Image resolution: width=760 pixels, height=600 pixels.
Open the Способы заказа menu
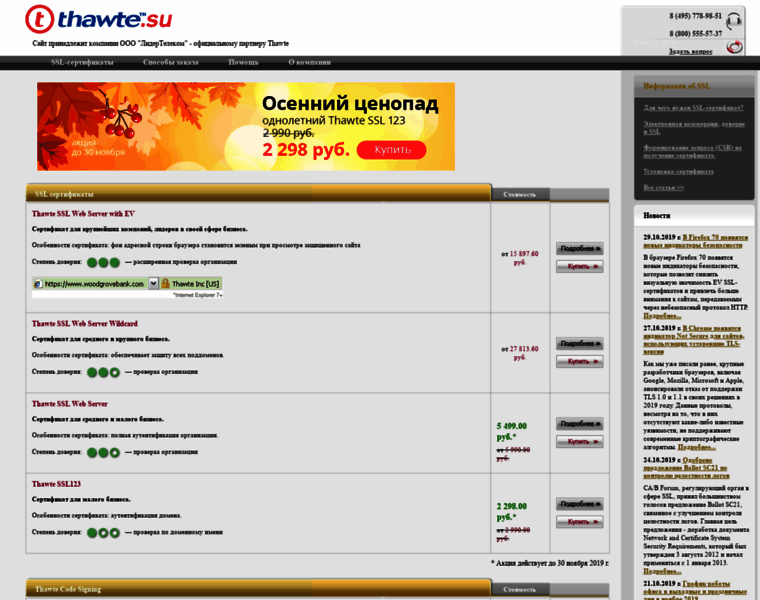click(x=171, y=62)
